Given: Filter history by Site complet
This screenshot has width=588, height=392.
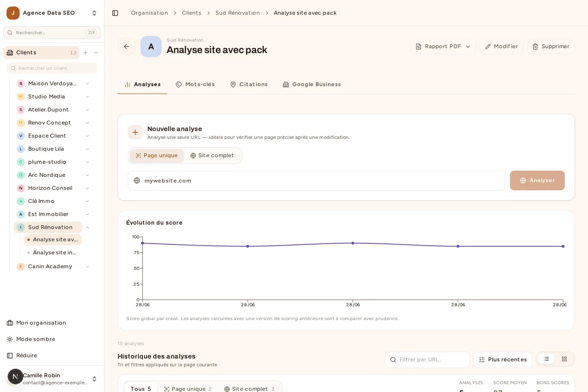Looking at the screenshot, I should (249, 389).
